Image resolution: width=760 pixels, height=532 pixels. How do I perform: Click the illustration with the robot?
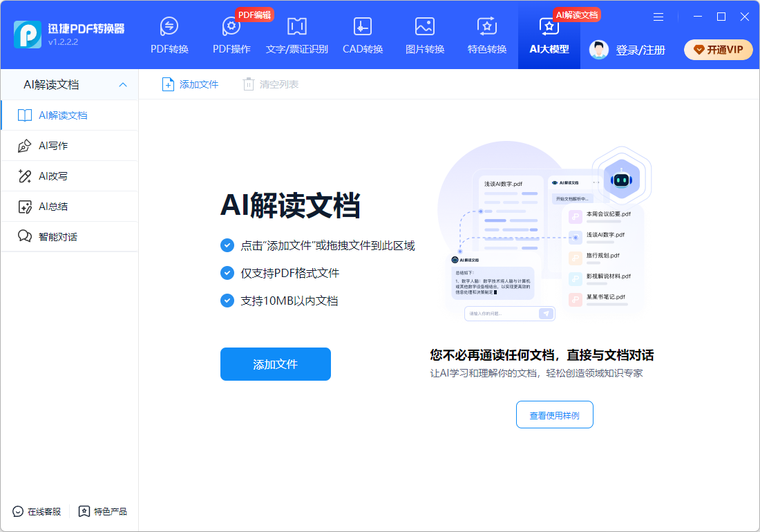pyautogui.click(x=544, y=233)
